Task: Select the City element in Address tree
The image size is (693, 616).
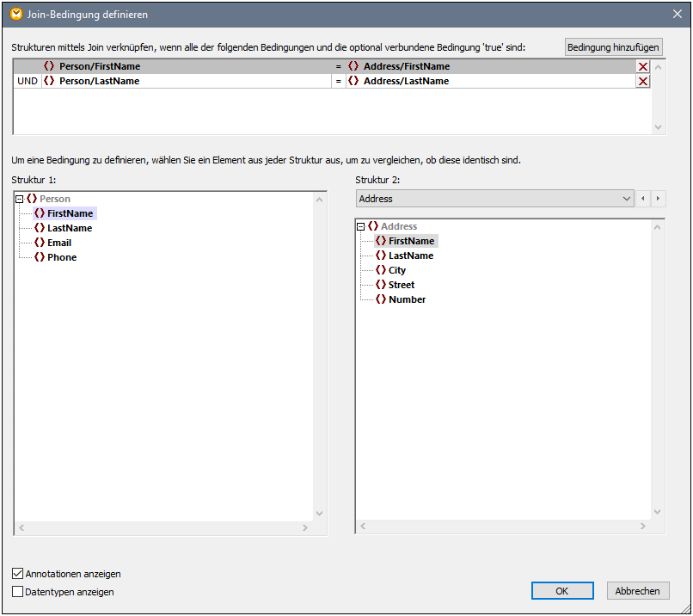Action: click(x=396, y=270)
